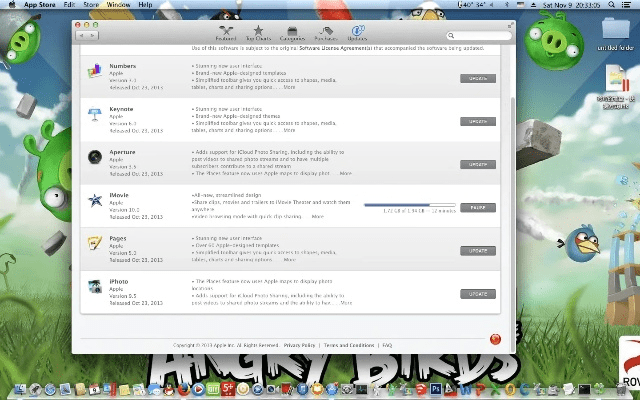Screen dimensions: 640x400
Task: Open the Window menu in menu bar
Action: click(117, 5)
